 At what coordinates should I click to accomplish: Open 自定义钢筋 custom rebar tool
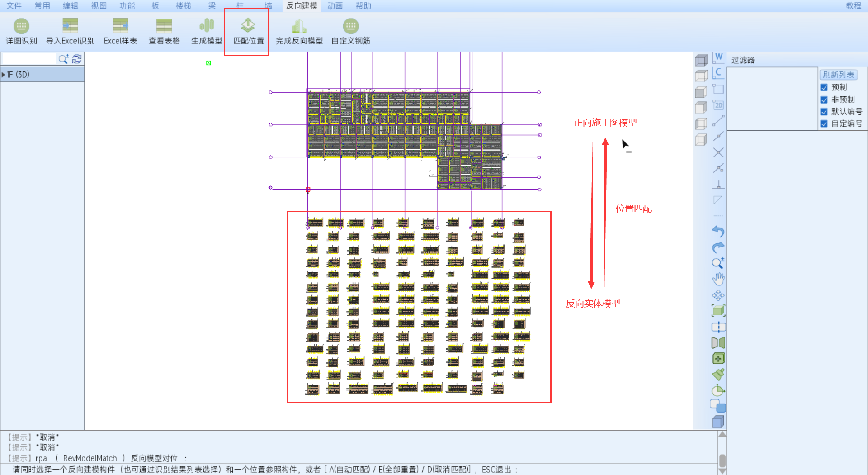350,31
